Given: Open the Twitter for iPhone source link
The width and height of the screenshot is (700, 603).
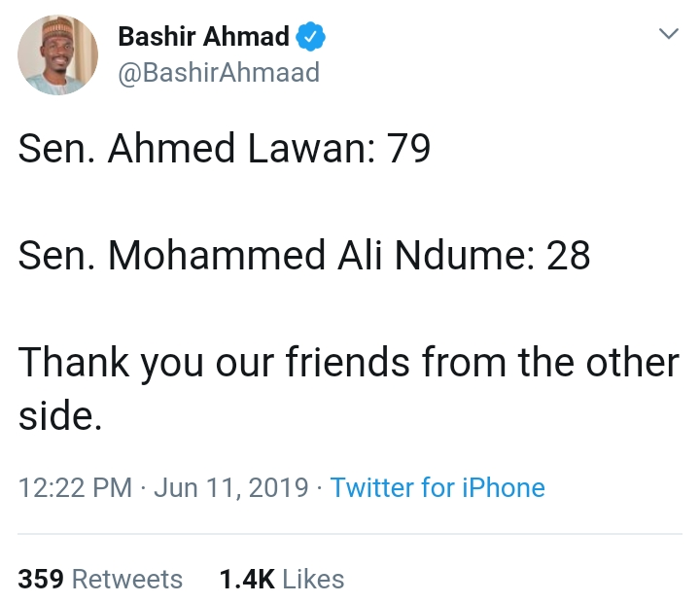Looking at the screenshot, I should tap(437, 487).
